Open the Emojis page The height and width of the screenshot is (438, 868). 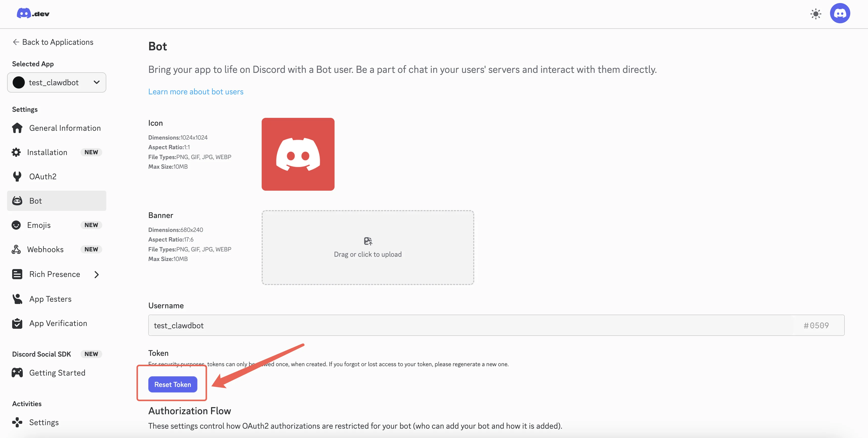(57, 225)
